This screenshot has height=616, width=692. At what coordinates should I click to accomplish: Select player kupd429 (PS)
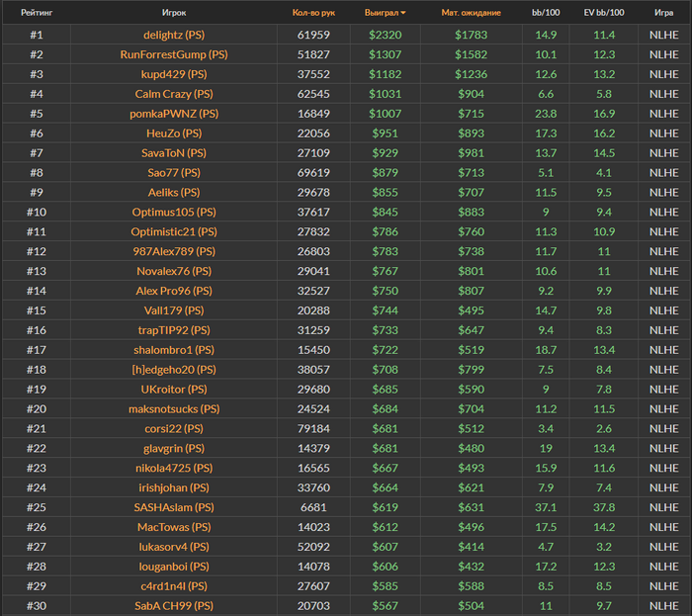point(174,74)
